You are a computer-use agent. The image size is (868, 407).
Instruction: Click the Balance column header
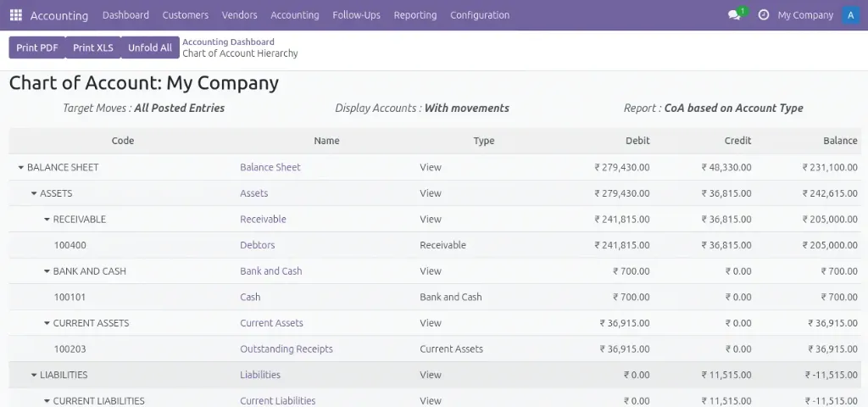pyautogui.click(x=840, y=141)
